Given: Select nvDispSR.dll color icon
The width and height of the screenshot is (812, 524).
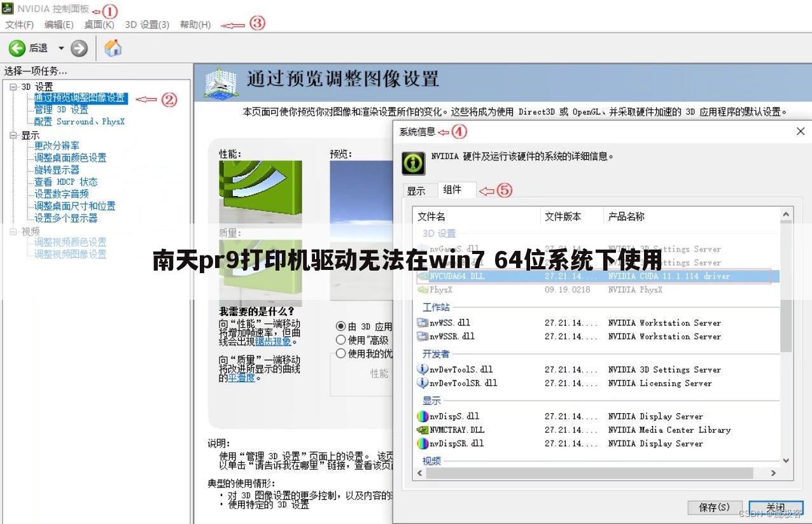Looking at the screenshot, I should (x=422, y=443).
